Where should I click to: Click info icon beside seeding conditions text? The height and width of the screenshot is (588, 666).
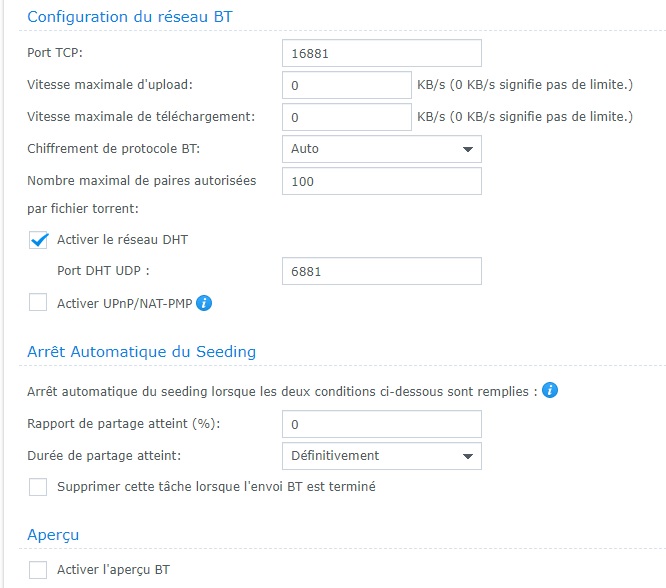click(x=549, y=389)
